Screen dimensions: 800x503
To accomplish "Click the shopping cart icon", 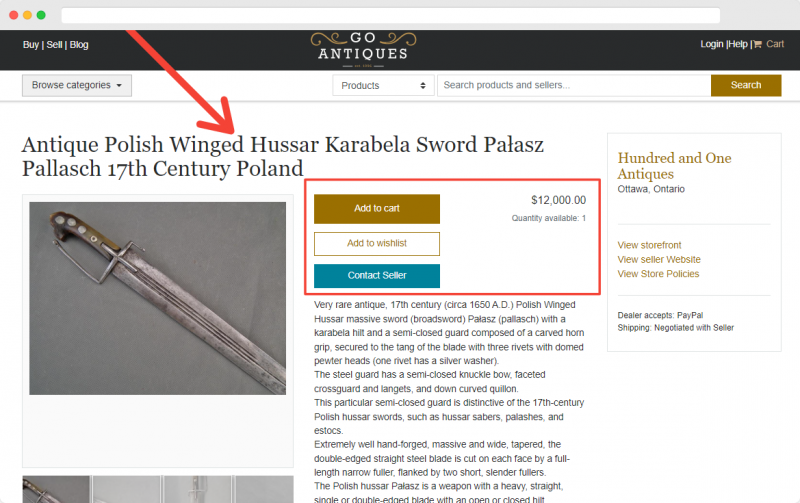I will click(x=758, y=44).
